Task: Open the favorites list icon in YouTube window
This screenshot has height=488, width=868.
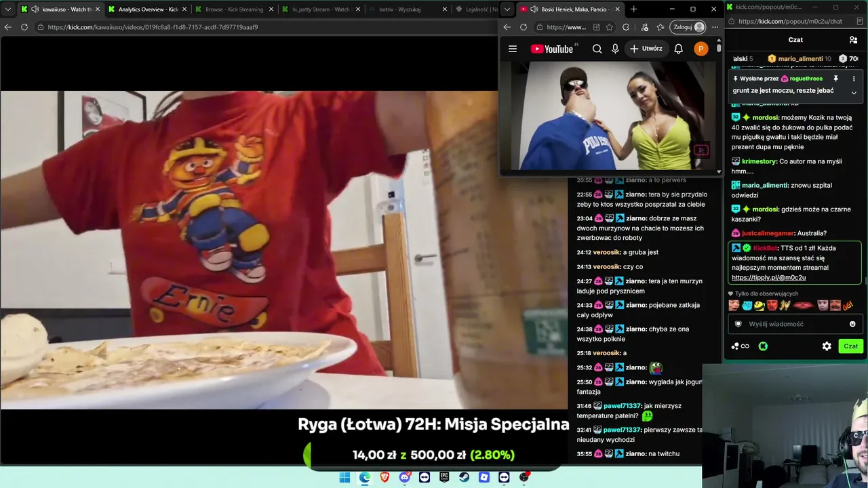Action: [x=660, y=27]
